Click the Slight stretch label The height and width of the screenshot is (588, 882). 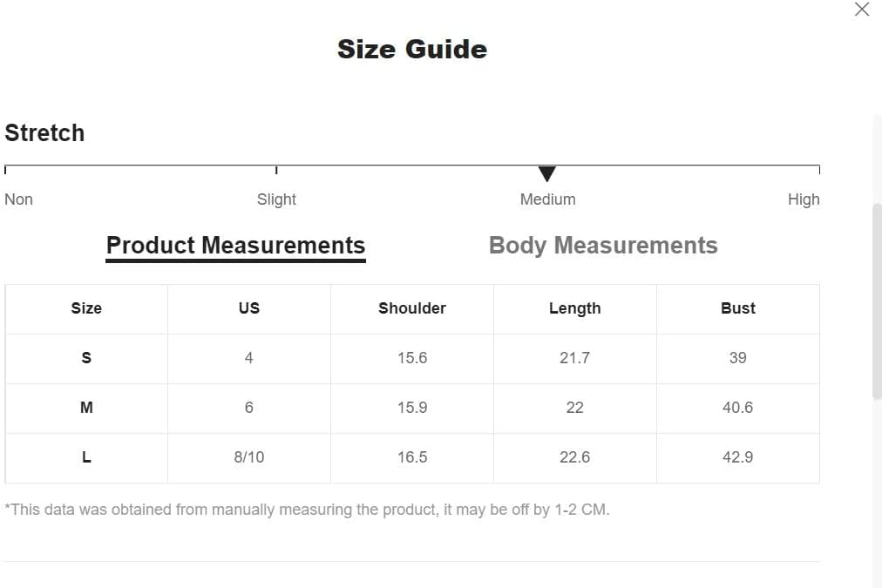276,199
